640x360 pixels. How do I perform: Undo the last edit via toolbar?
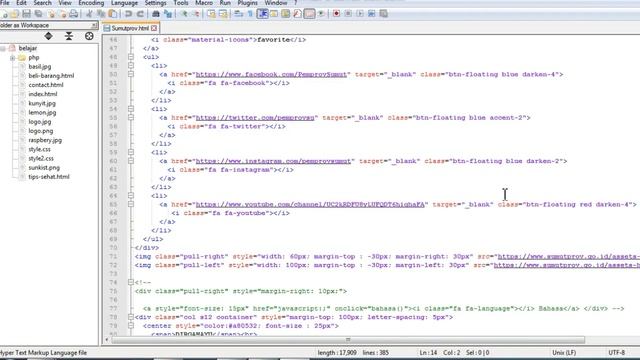pos(128,14)
